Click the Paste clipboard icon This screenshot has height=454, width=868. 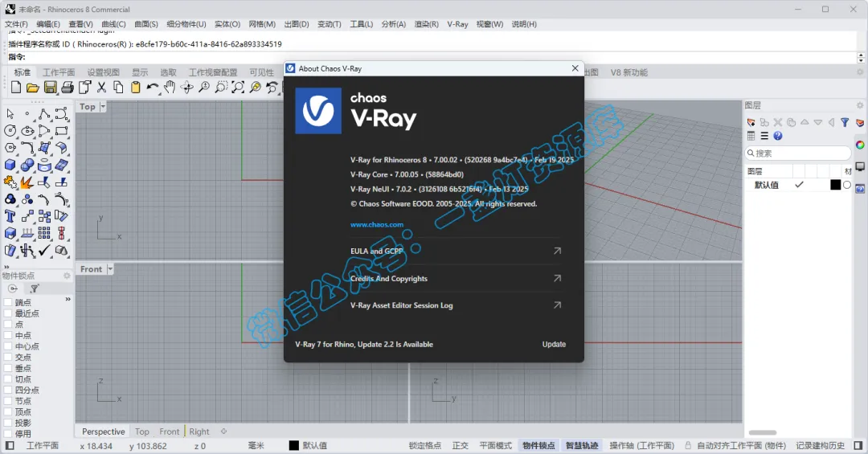[136, 87]
